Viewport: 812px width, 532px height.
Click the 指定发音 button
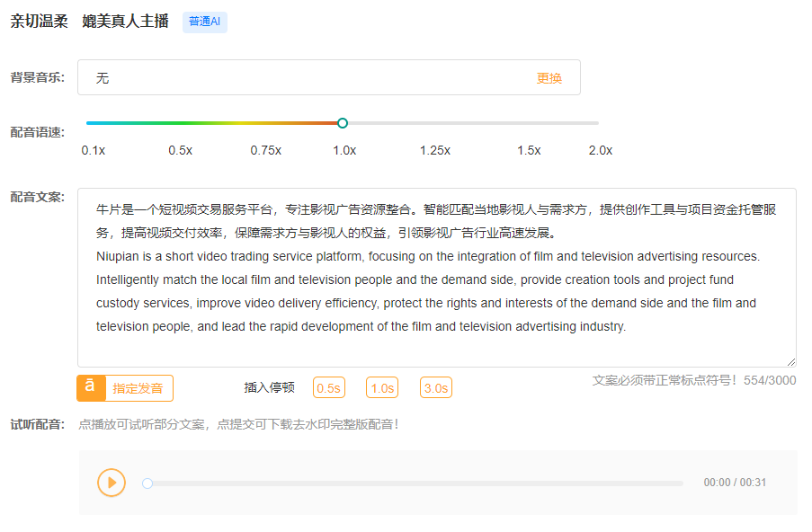click(x=138, y=388)
